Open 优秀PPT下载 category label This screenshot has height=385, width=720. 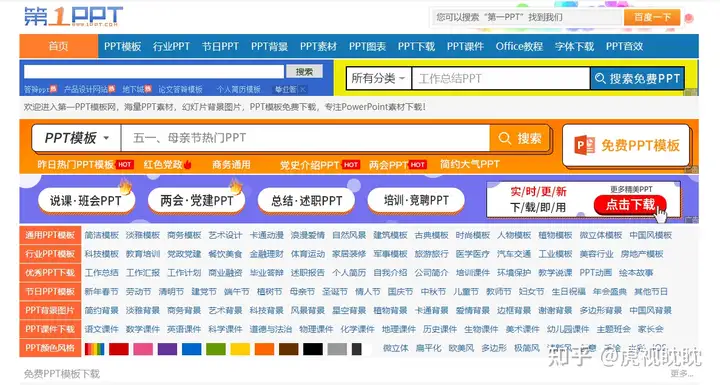(x=50, y=273)
